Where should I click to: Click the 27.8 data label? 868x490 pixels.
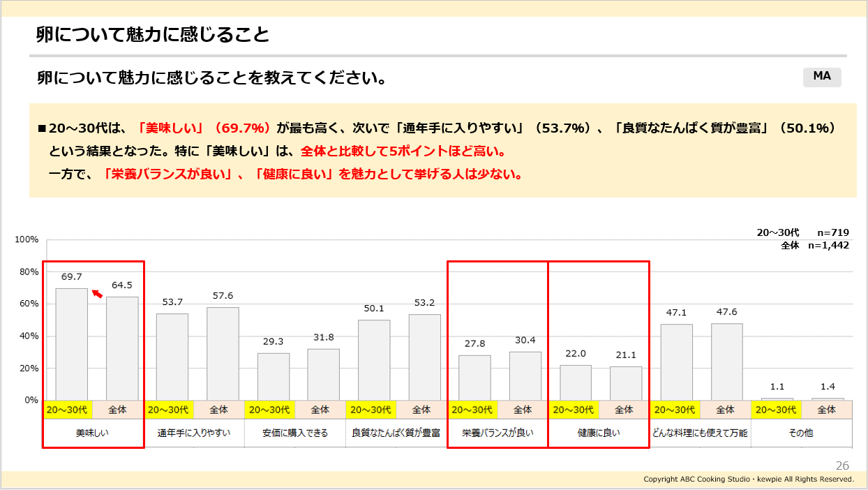point(474,344)
